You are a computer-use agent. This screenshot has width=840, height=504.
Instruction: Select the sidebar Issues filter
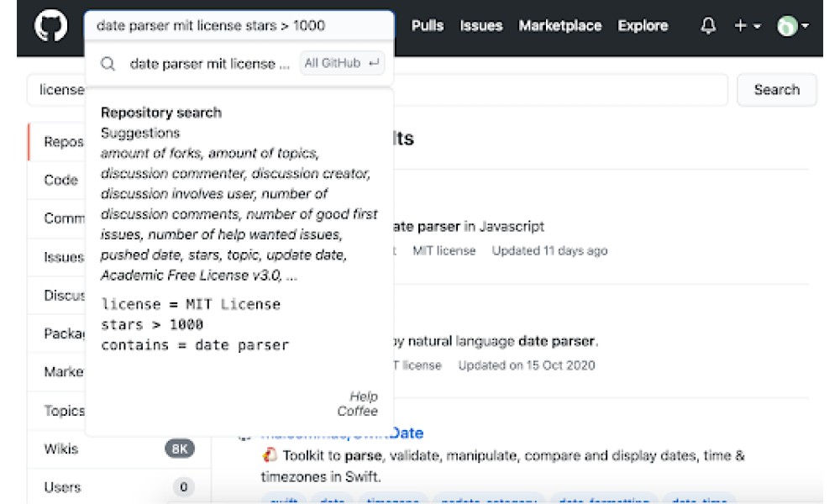pyautogui.click(x=57, y=257)
